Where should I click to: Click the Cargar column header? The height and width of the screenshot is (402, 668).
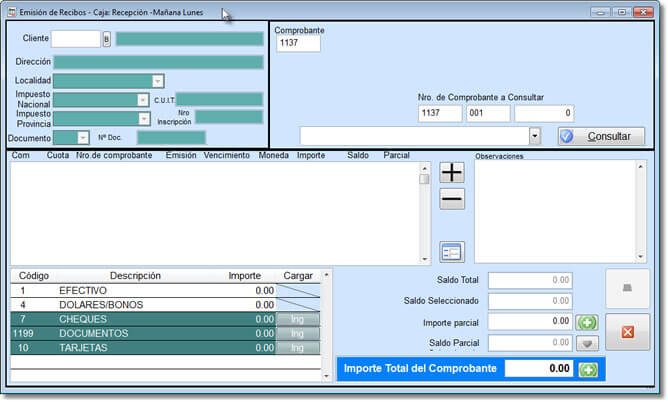point(298,276)
